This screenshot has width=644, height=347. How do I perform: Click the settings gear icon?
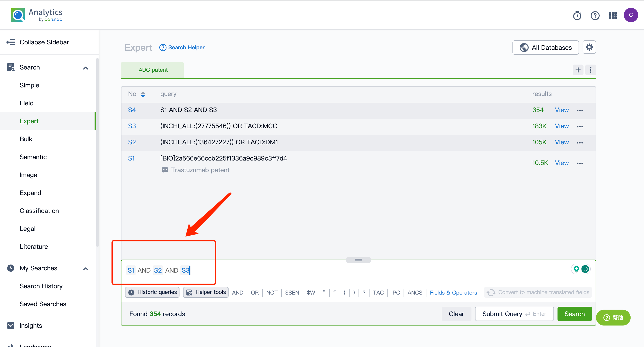(589, 48)
